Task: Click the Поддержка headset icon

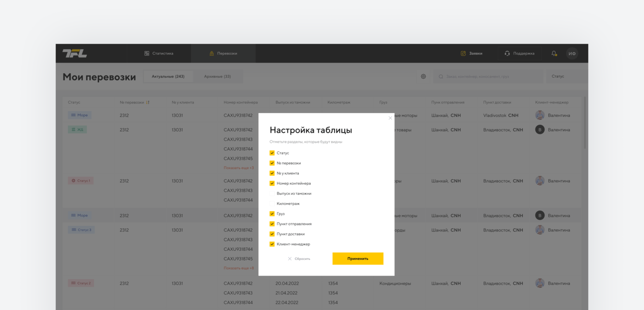Action: pyautogui.click(x=507, y=53)
